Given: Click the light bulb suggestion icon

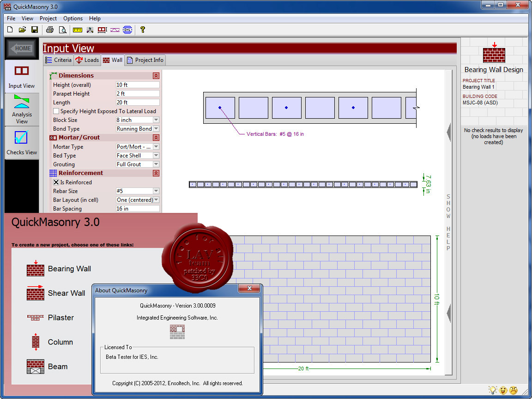Looking at the screenshot, I should coord(492,390).
